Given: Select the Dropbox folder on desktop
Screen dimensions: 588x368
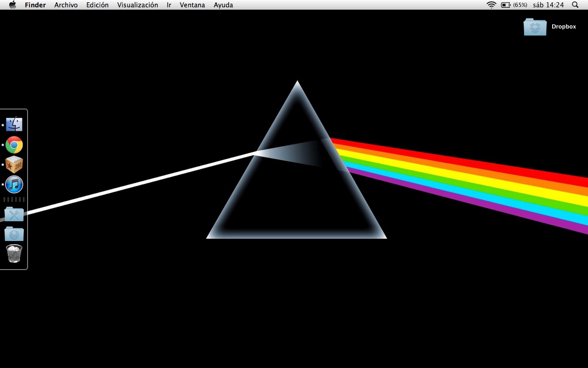Looking at the screenshot, I should point(535,27).
